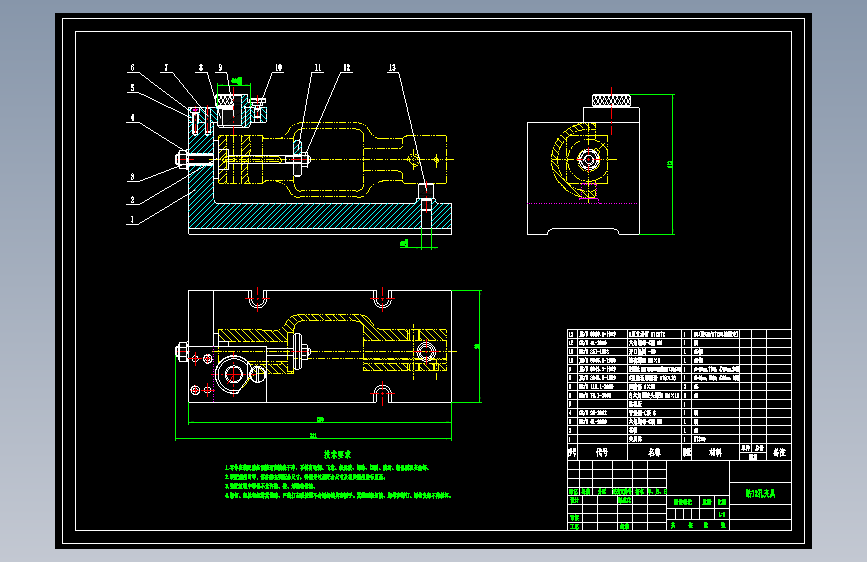Select balloon number 12 callout
The height and width of the screenshot is (562, 867).
(347, 67)
